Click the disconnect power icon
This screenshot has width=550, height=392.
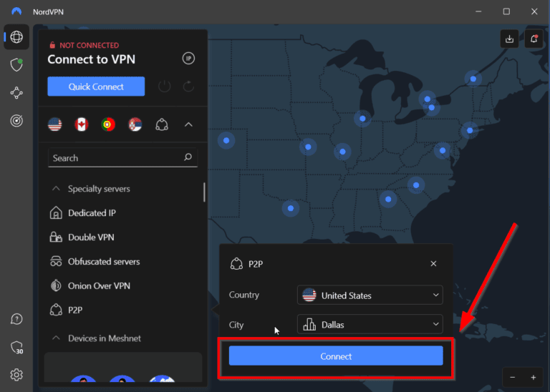[x=164, y=86]
